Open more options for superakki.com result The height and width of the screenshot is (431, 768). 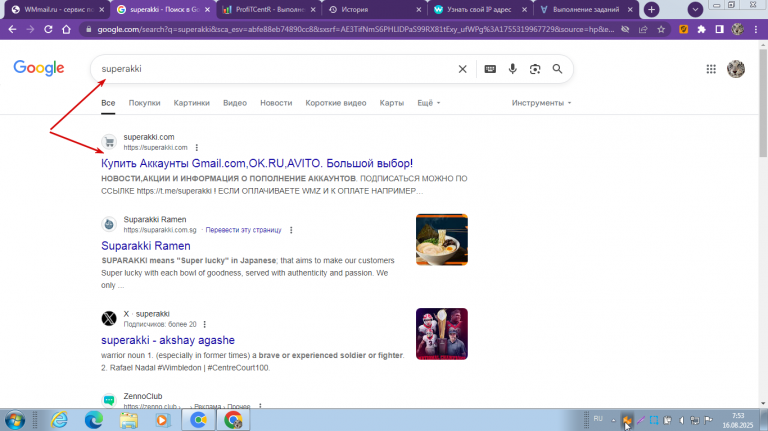pos(197,147)
